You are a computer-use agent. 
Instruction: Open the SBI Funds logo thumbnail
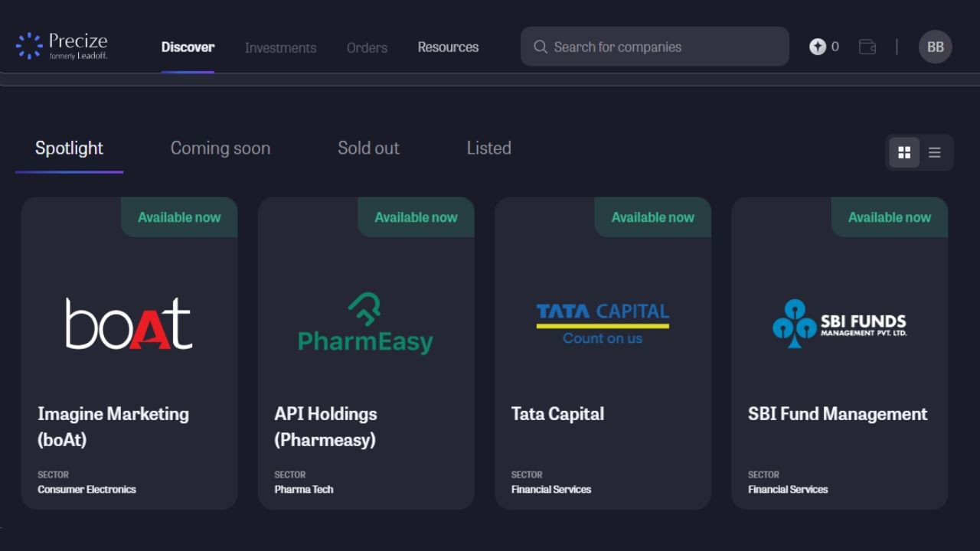(839, 324)
